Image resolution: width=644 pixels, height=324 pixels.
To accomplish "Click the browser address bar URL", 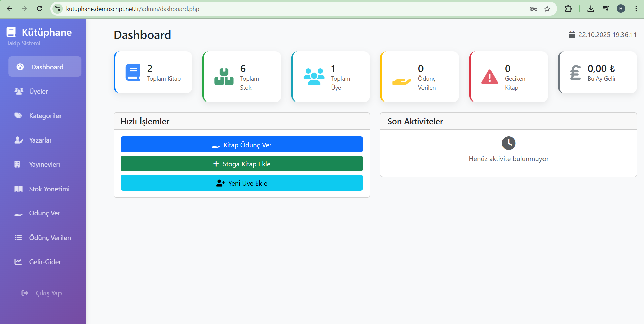I will (x=132, y=9).
